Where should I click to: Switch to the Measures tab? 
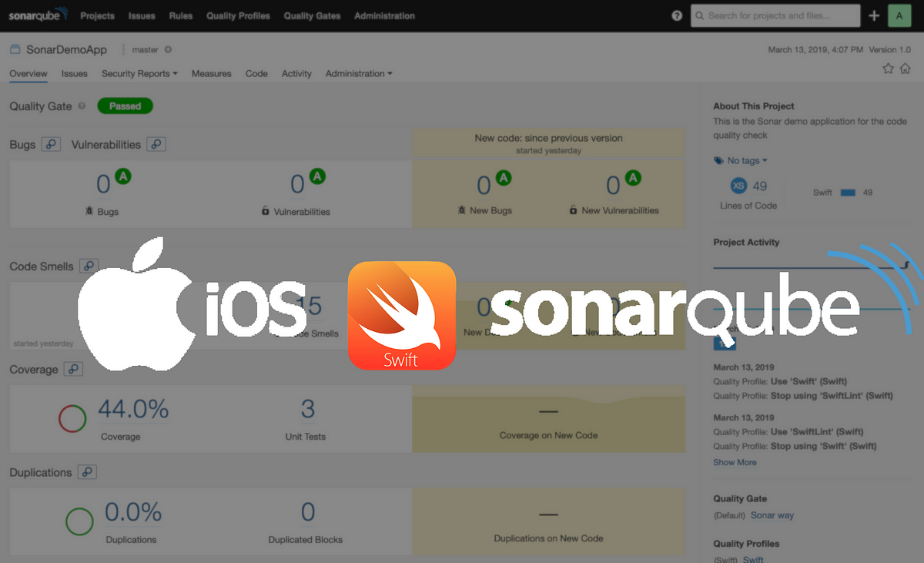212,74
